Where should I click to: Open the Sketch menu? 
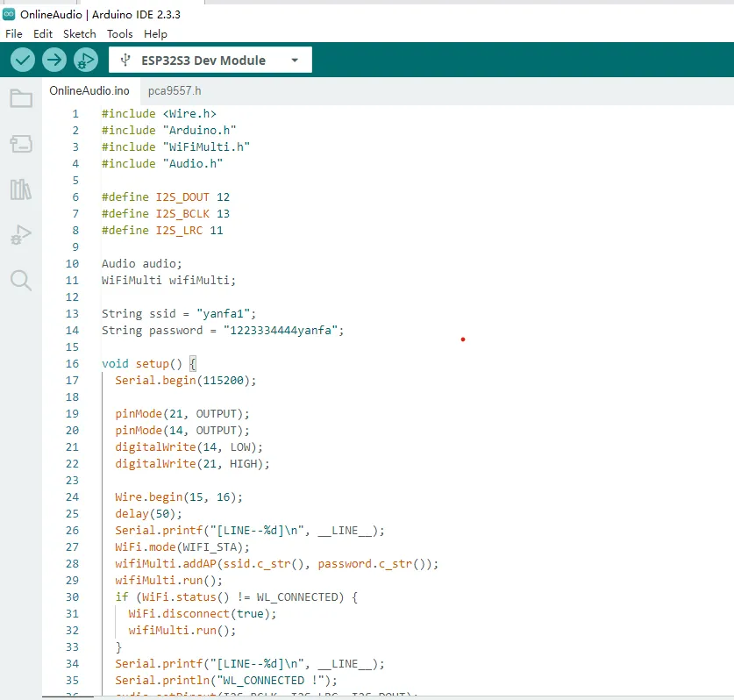click(80, 34)
